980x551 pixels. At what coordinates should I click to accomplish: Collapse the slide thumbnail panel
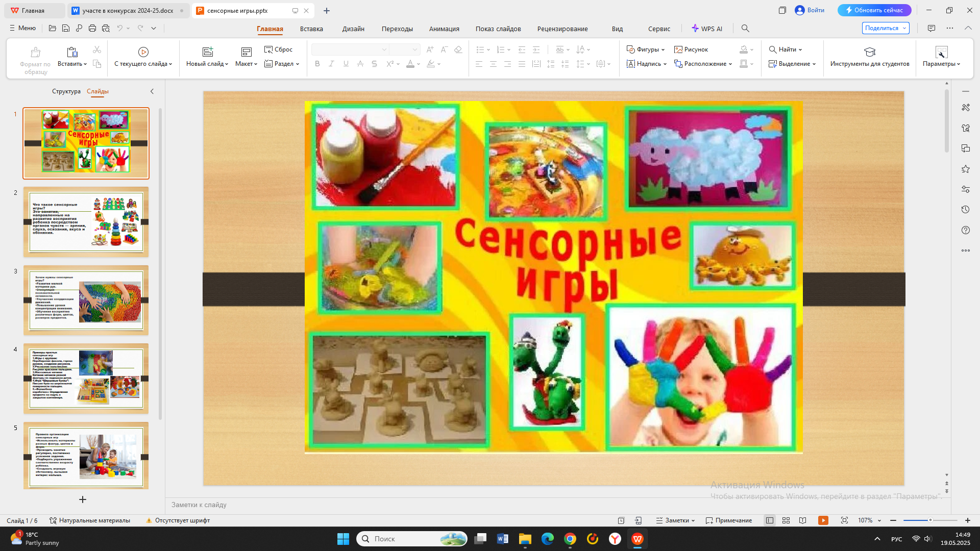coord(152,91)
